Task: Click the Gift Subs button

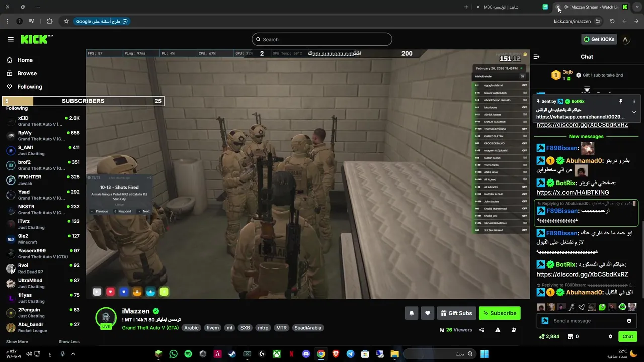Action: (x=456, y=313)
